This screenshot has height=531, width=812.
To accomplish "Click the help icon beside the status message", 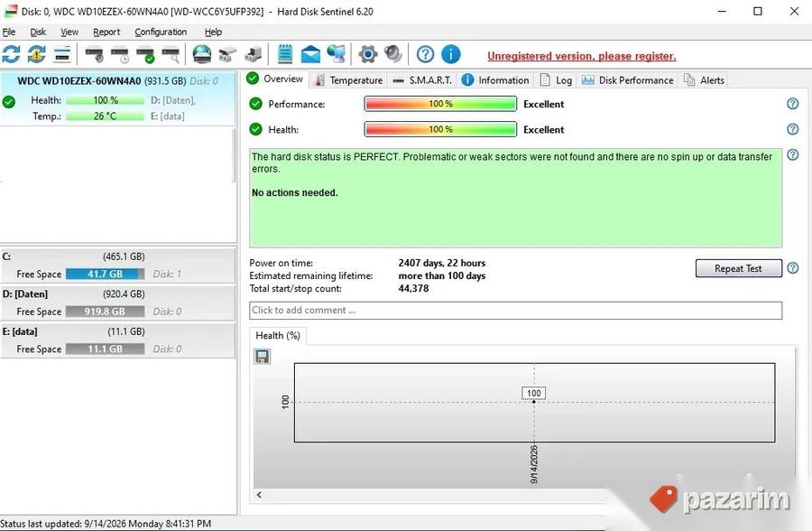I will [792, 154].
